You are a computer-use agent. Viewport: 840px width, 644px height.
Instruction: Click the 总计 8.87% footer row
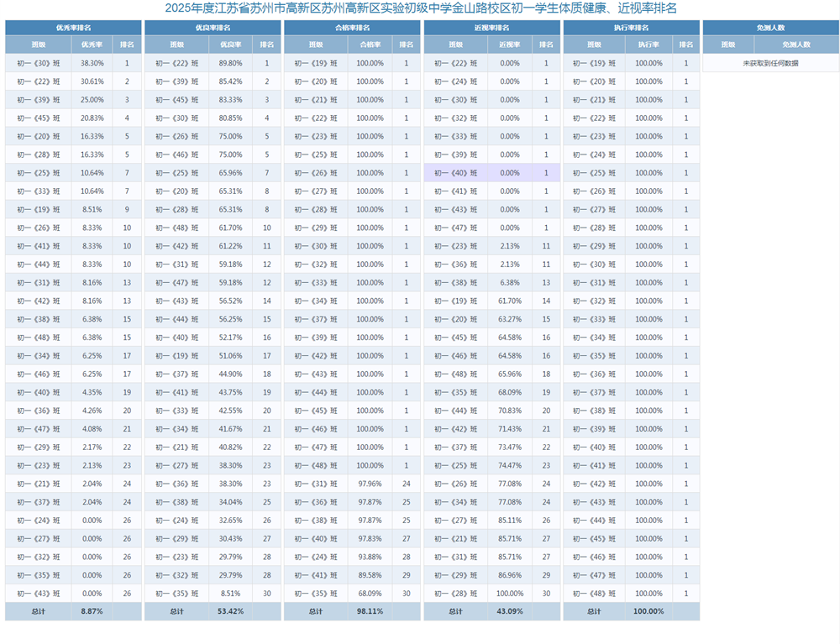coord(73,611)
